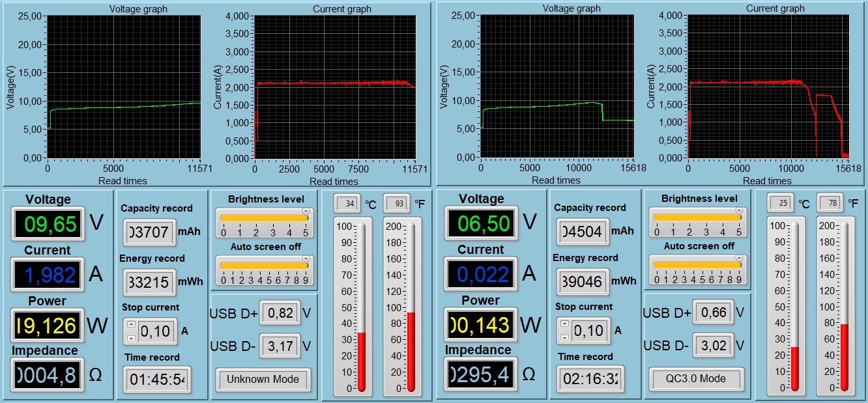This screenshot has height=403, width=868.
Task: Click Auto screen off slider in QC3.0 panel
Action: coord(697,264)
